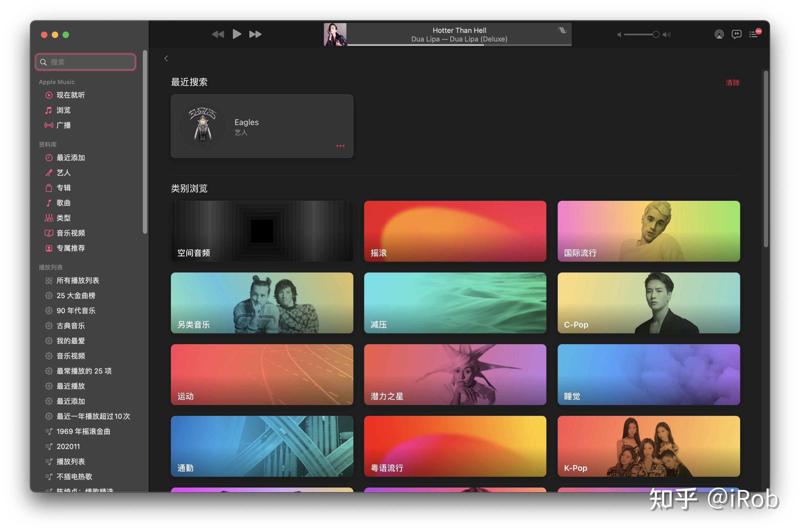Image resolution: width=800 pixels, height=532 pixels.
Task: Open the AirPlay device picker
Action: [x=719, y=34]
